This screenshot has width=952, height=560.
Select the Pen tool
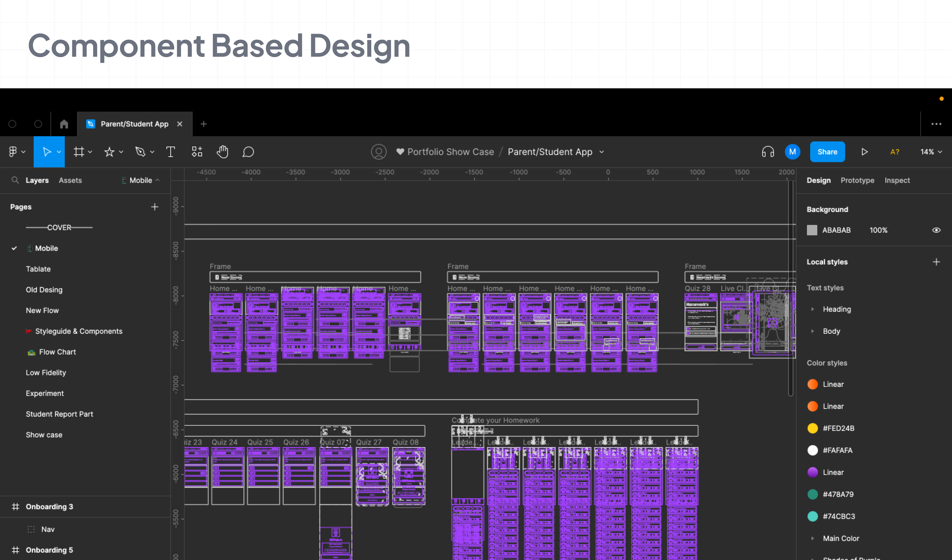click(140, 152)
